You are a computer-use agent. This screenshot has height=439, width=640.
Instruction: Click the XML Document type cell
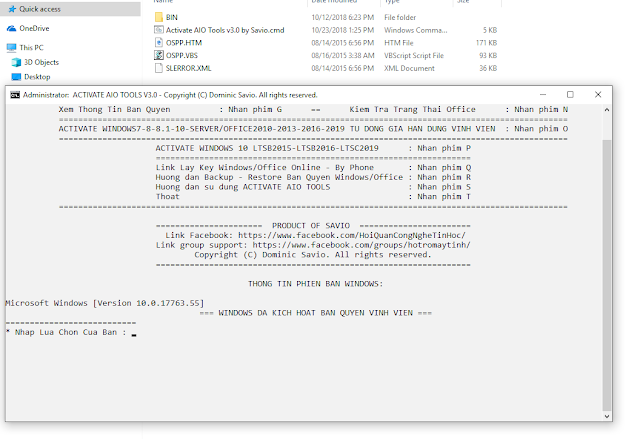click(409, 68)
